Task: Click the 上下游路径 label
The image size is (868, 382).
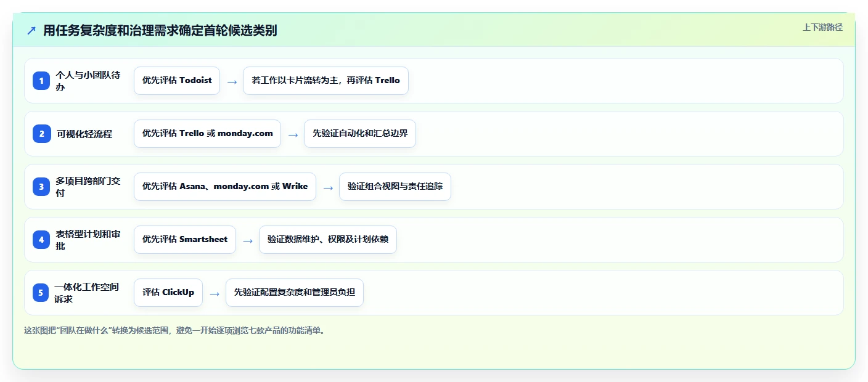Action: click(x=822, y=27)
